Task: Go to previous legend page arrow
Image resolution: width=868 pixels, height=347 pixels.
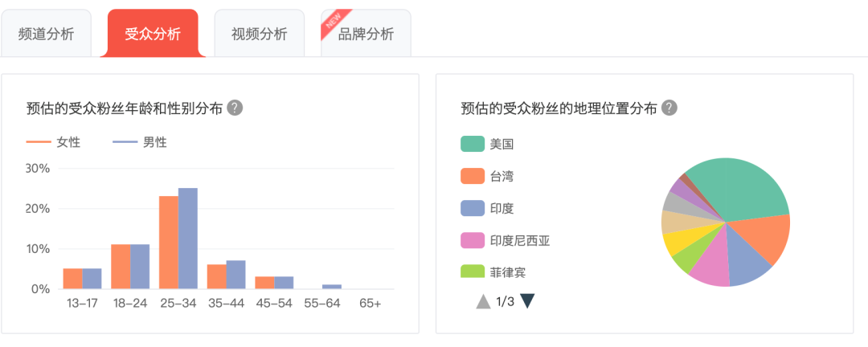Action: click(x=483, y=302)
